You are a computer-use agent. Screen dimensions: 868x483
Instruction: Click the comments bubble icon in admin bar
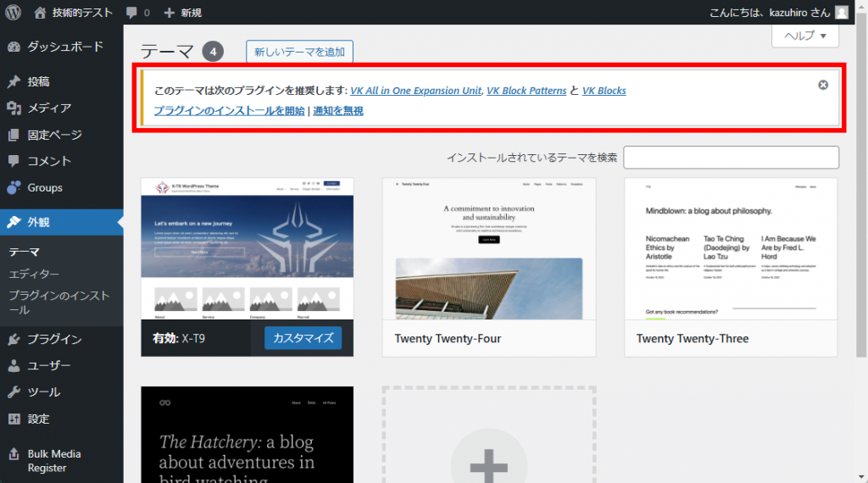point(131,13)
